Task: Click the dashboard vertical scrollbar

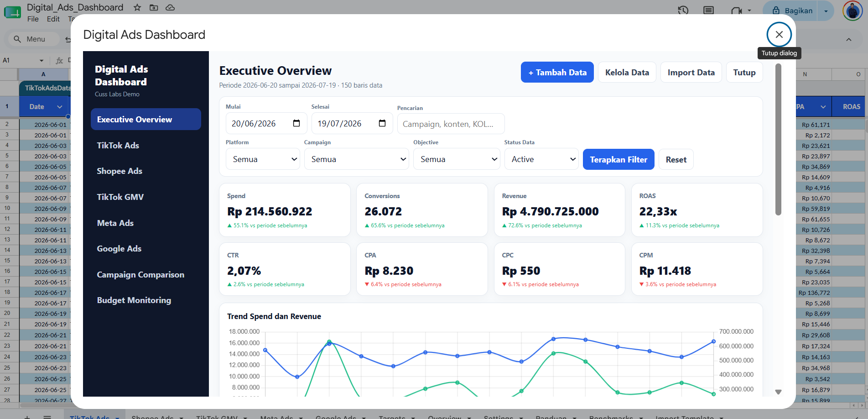Action: point(778,139)
